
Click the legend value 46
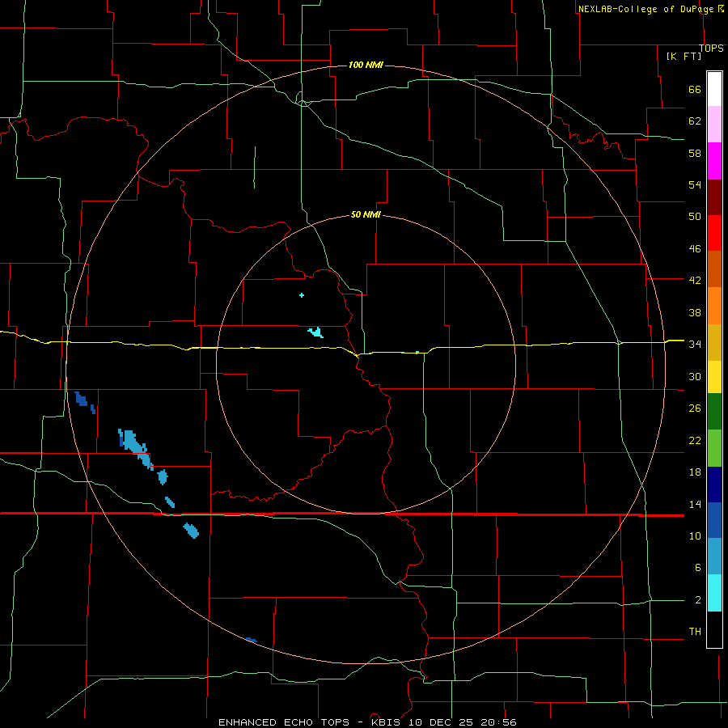tap(695, 249)
